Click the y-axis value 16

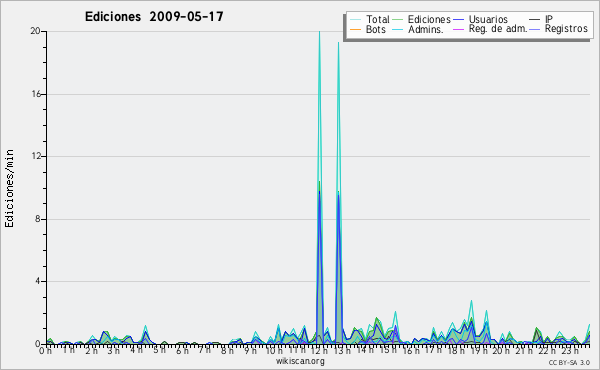35,94
